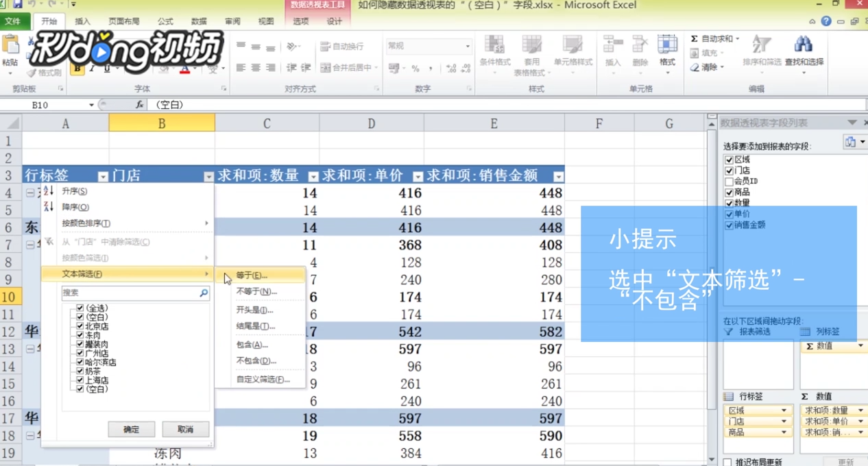The image size is (868, 466).
Task: Click the 确定 button
Action: pyautogui.click(x=130, y=429)
